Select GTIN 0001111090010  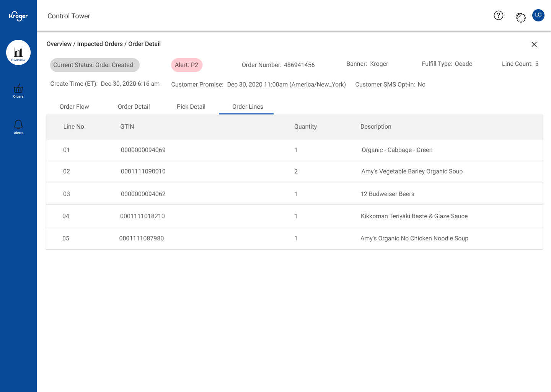point(143,171)
